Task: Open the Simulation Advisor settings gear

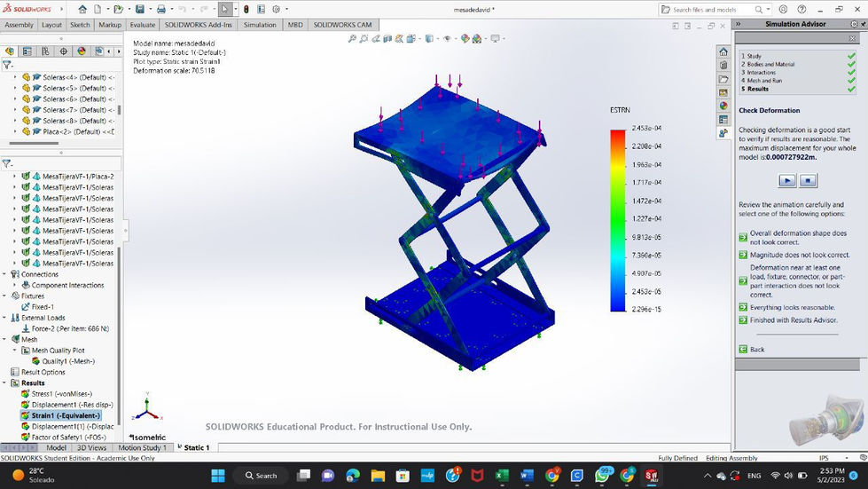Action: (854, 24)
